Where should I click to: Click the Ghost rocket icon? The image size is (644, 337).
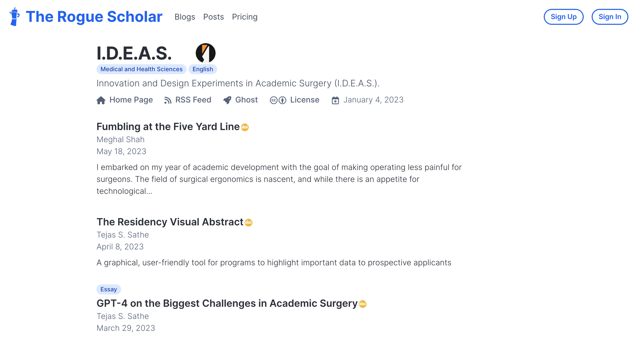click(227, 100)
